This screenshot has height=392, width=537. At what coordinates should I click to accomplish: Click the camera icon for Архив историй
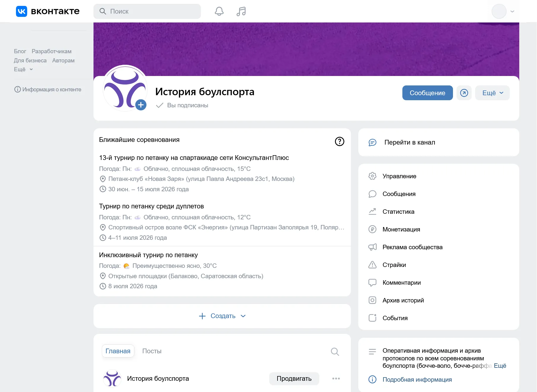tap(372, 300)
